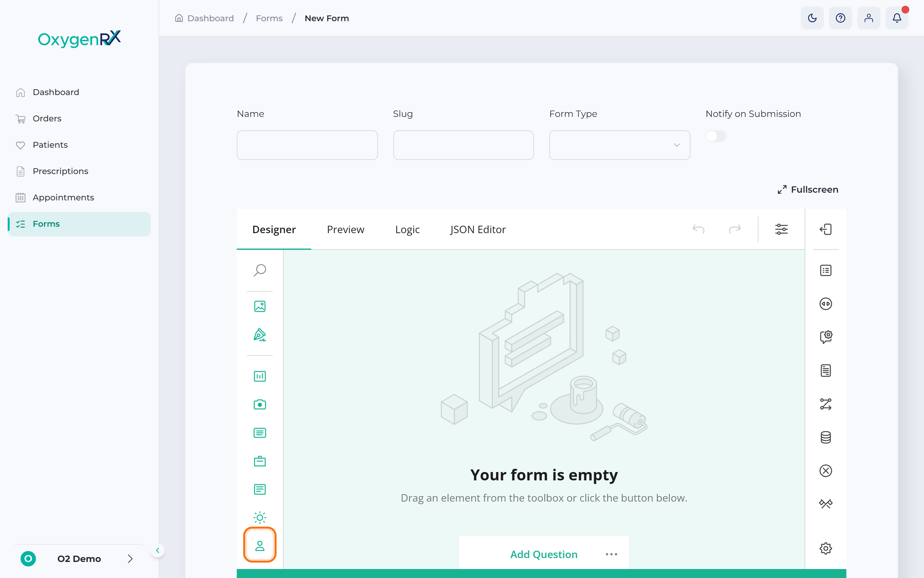Switch to the Logic tab
Image resolution: width=924 pixels, height=578 pixels.
point(407,229)
